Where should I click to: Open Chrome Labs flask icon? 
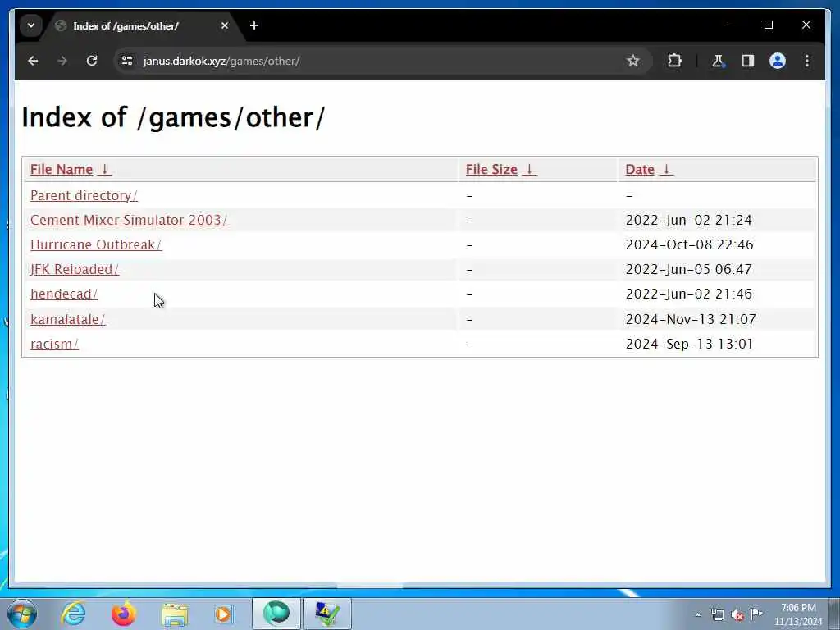718,61
